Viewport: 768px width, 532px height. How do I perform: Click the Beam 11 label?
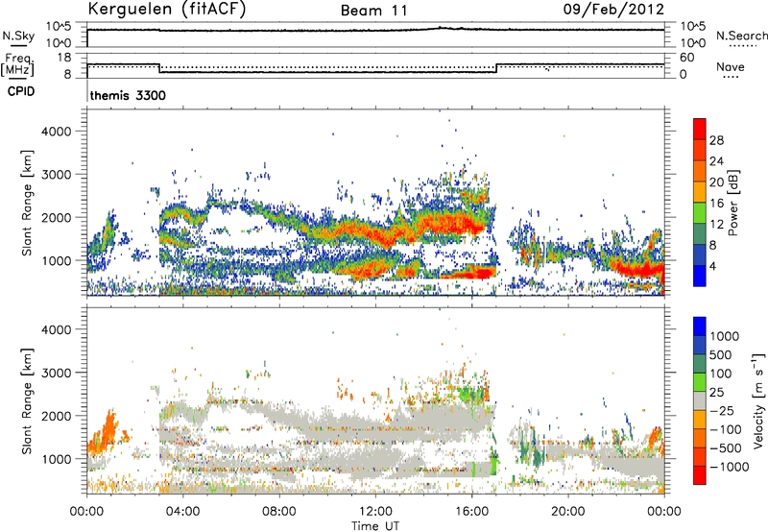pyautogui.click(x=374, y=11)
